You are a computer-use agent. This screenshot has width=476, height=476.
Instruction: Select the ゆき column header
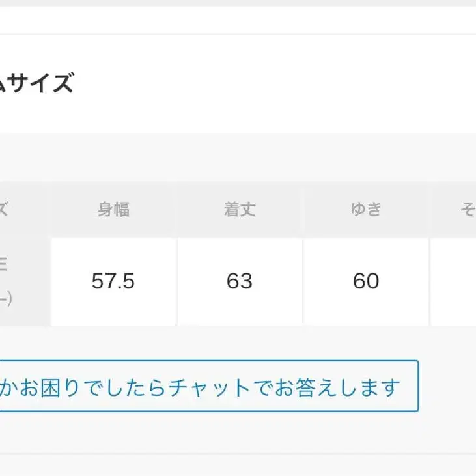click(x=365, y=210)
